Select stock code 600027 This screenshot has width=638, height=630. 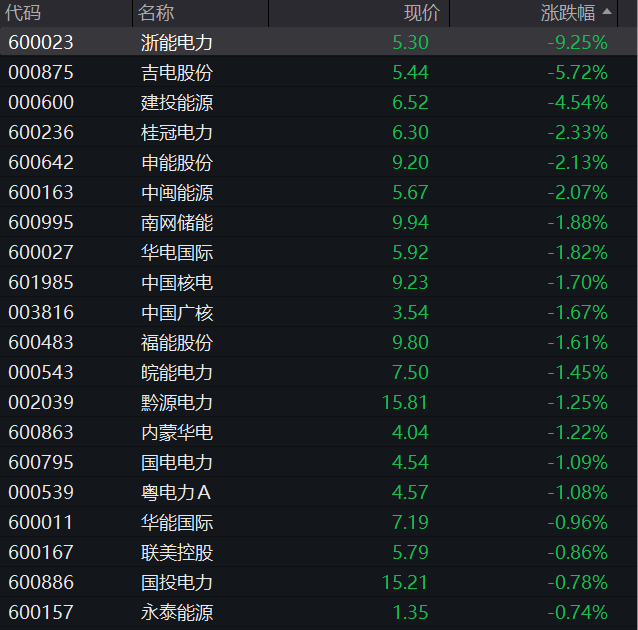(x=41, y=252)
